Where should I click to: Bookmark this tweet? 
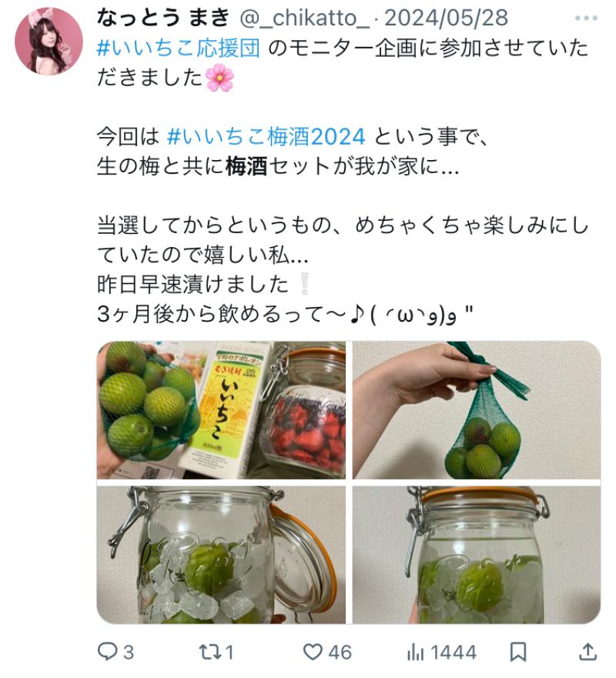[x=517, y=652]
